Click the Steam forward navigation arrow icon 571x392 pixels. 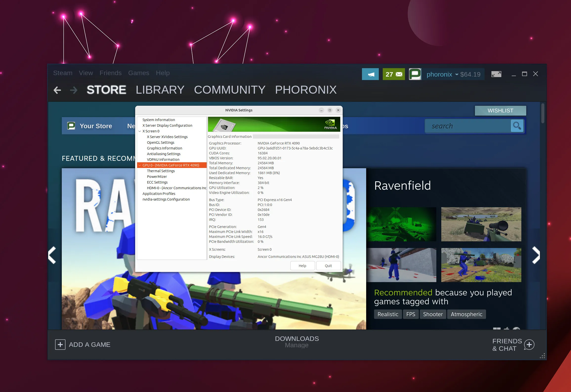(x=73, y=90)
